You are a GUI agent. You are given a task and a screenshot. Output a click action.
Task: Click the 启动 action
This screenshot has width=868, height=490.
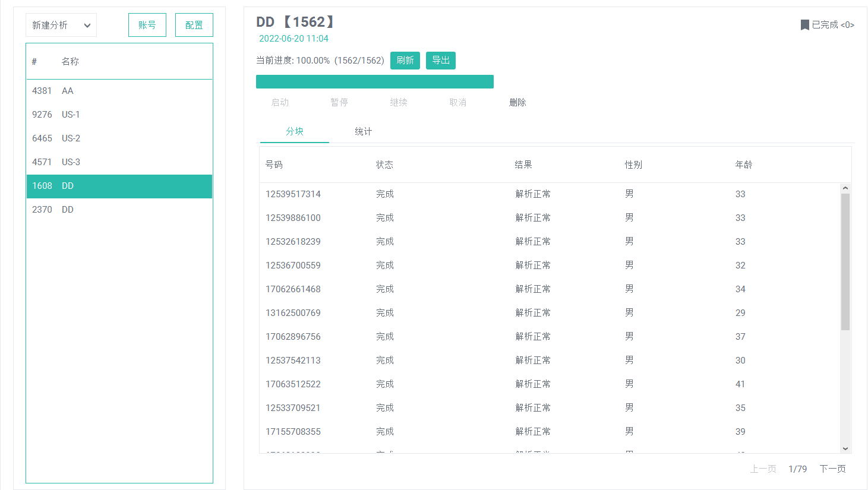click(280, 102)
